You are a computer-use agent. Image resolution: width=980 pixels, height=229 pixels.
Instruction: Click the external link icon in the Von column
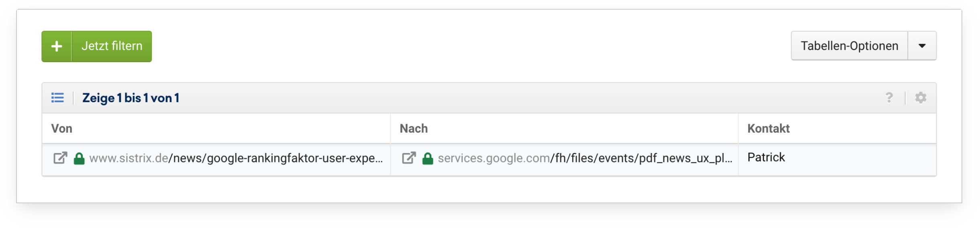[x=60, y=158]
